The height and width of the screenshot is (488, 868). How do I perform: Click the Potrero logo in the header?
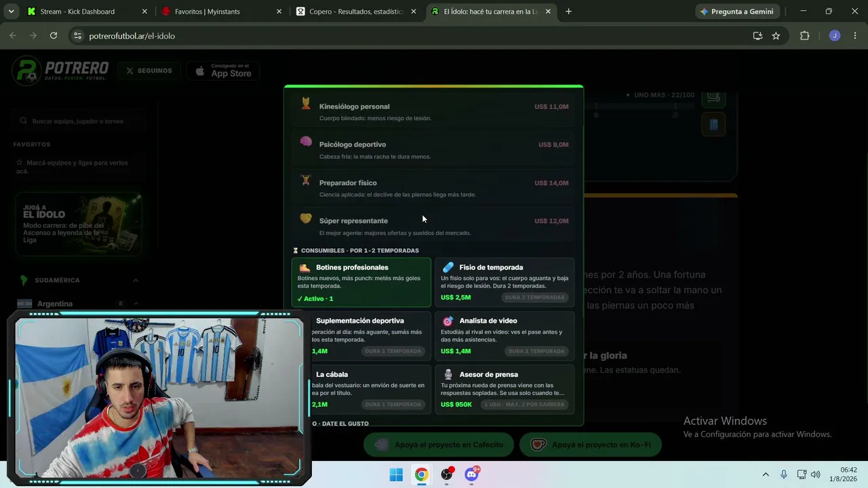point(60,70)
